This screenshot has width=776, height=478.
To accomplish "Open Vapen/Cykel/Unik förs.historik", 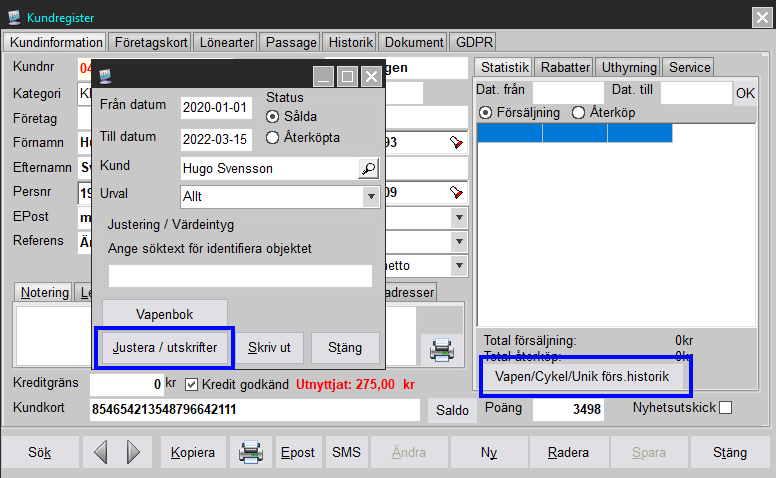I will pyautogui.click(x=582, y=377).
